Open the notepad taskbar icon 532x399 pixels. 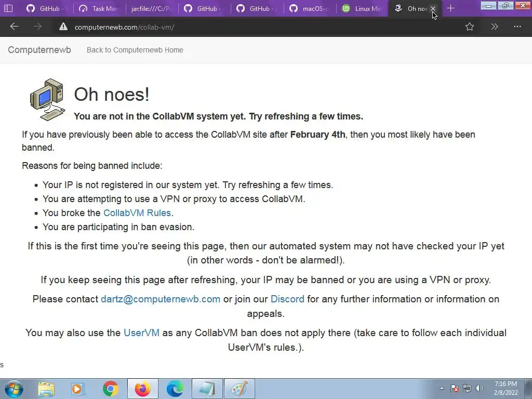pos(207,389)
